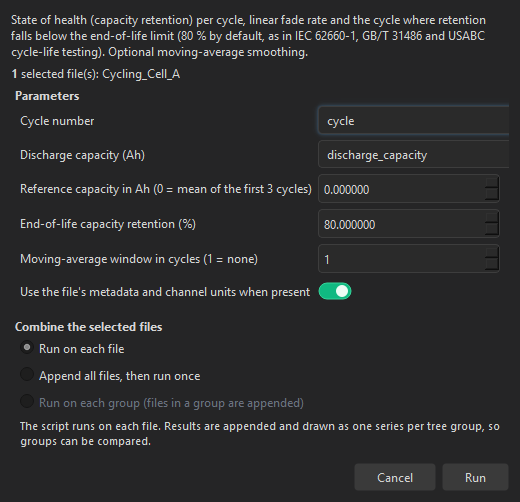Increase End-of-life retention with up stepper

point(492,218)
